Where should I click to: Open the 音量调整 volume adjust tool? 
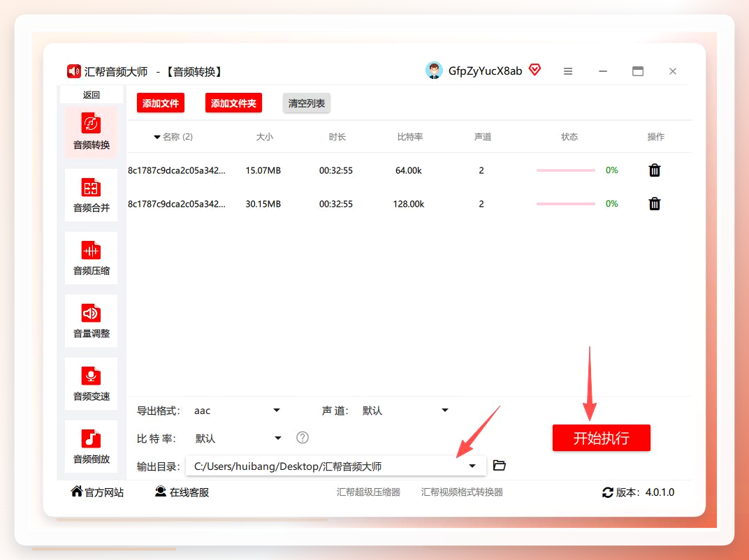click(92, 320)
